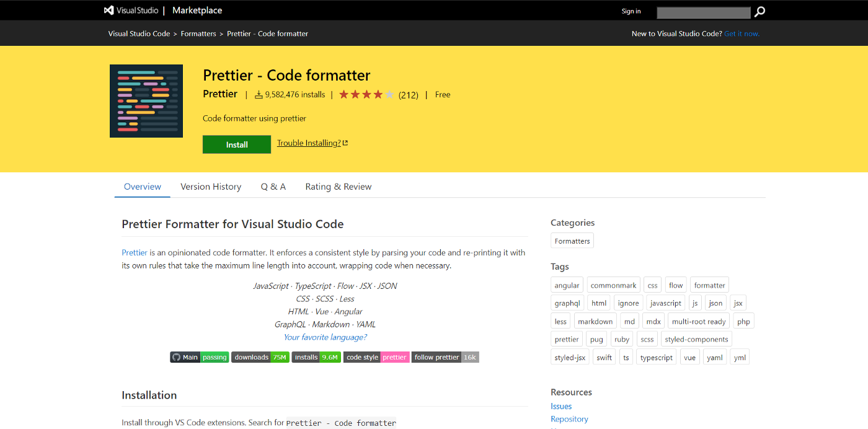The height and width of the screenshot is (429, 868).
Task: Select the yaml tag
Action: [715, 357]
